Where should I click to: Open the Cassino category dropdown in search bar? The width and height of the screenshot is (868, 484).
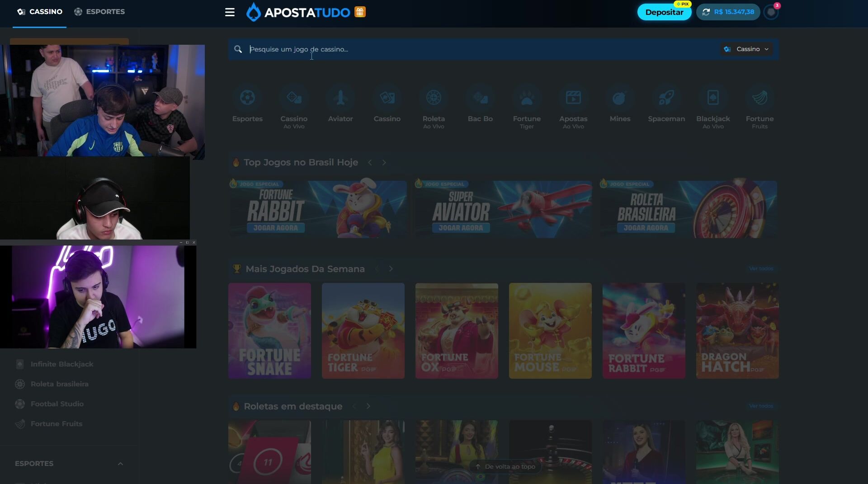click(746, 49)
